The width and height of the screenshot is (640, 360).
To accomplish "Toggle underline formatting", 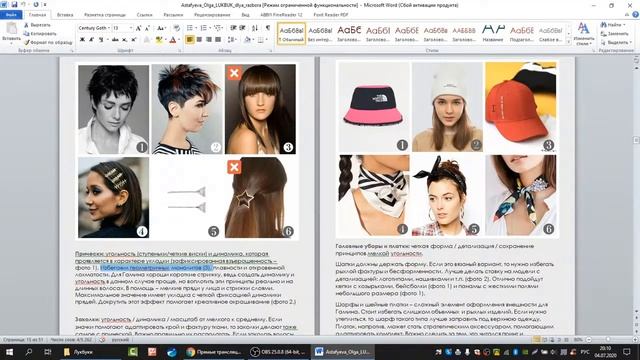I will pyautogui.click(x=101, y=40).
